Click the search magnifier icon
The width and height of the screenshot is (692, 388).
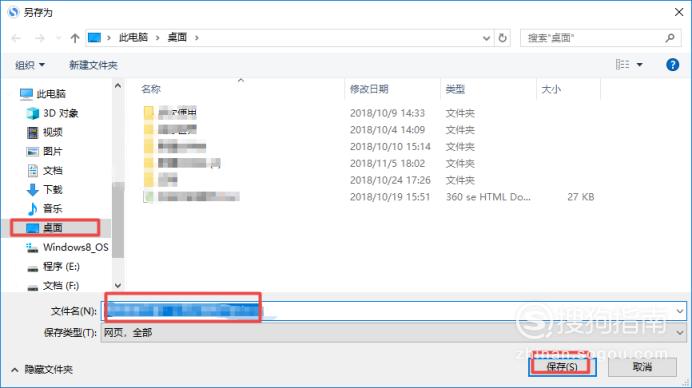coord(670,38)
